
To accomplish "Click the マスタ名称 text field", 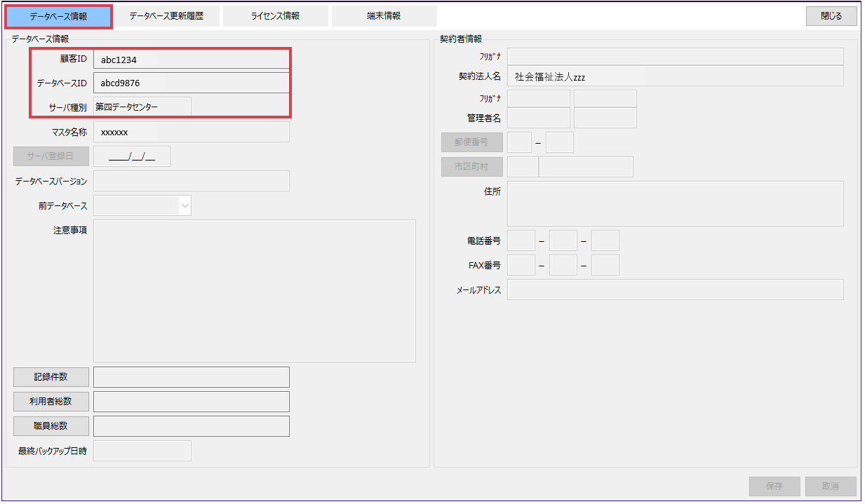I will (x=191, y=132).
